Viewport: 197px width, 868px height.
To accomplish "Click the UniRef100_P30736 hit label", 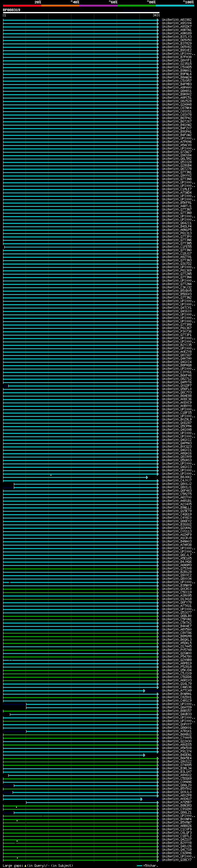I will coord(176,331).
